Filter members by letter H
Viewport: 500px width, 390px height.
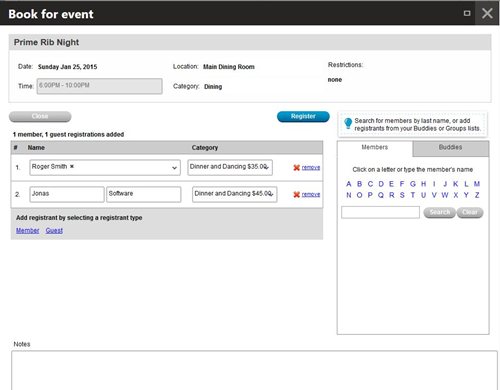point(423,184)
